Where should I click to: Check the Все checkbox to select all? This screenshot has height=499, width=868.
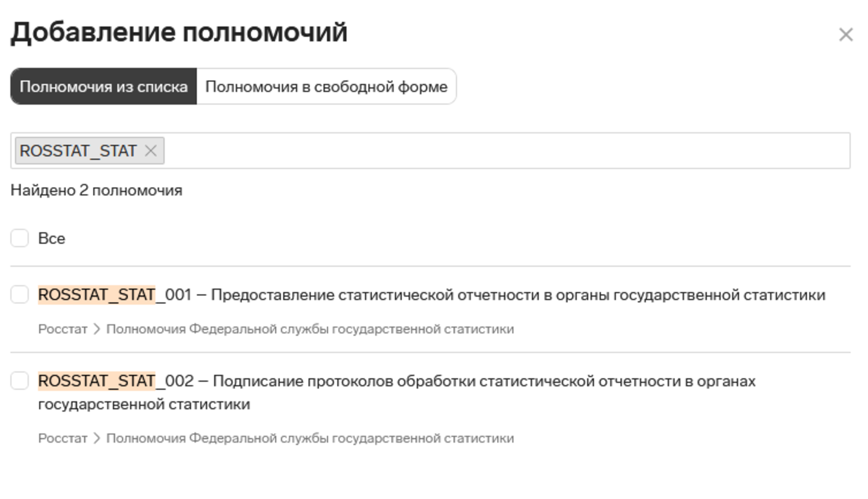coord(19,238)
